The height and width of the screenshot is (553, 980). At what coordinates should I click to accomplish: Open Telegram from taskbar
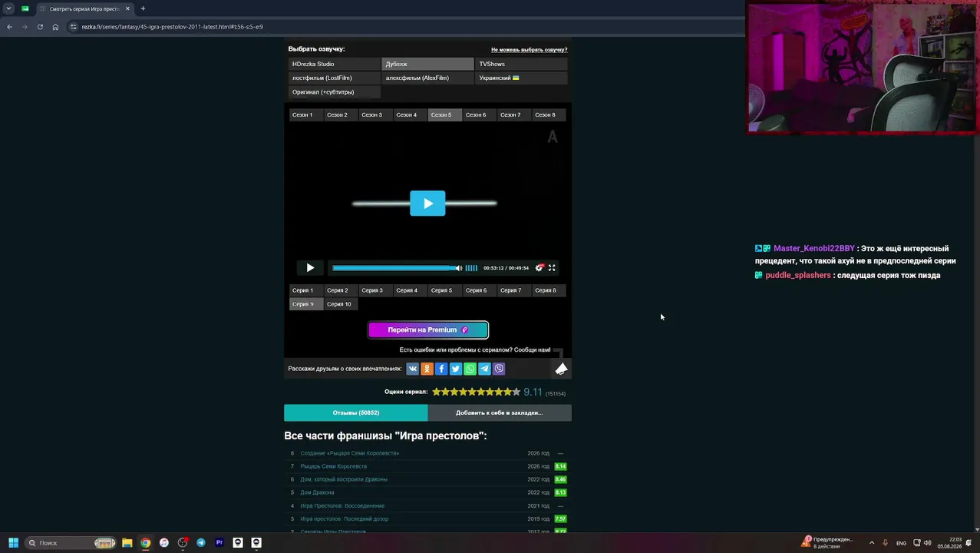201,543
